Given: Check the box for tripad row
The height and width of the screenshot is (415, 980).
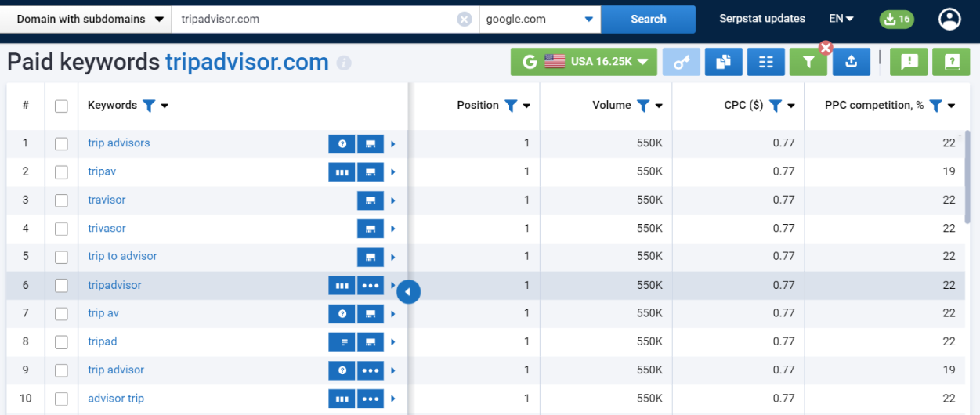Looking at the screenshot, I should pyautogui.click(x=61, y=342).
